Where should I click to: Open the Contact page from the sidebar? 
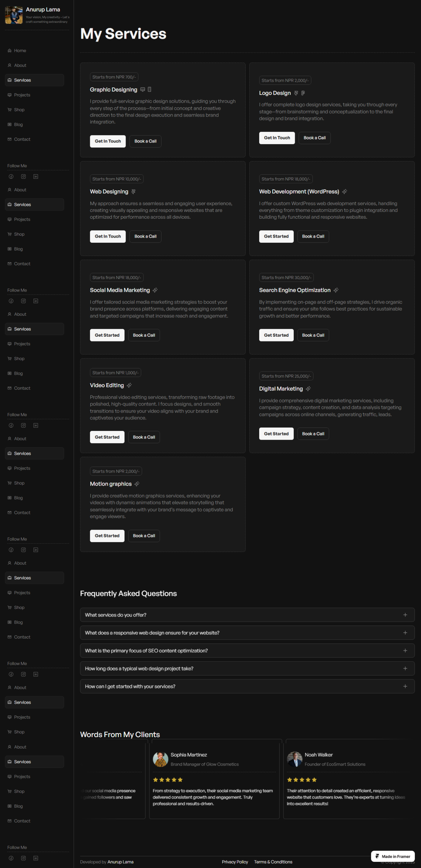pos(22,139)
